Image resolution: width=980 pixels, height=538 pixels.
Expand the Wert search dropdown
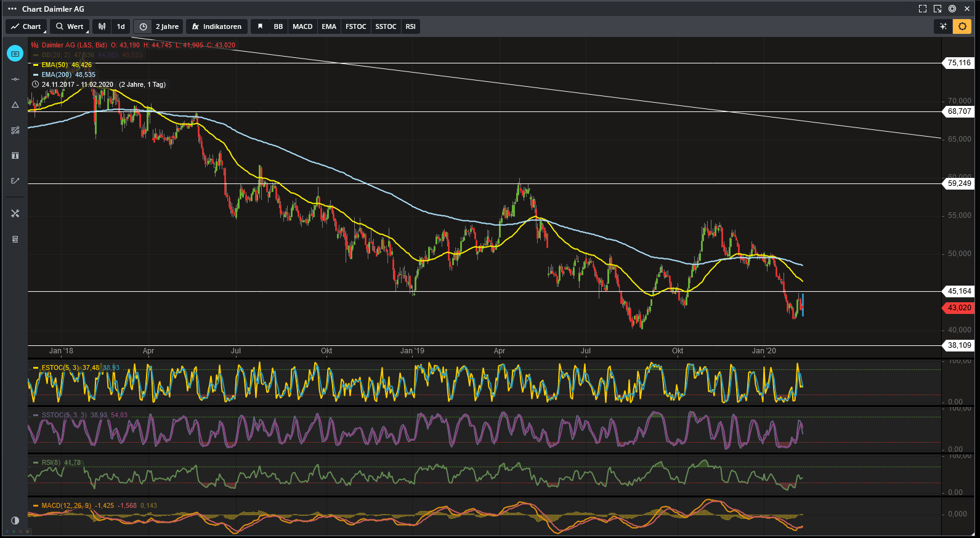[70, 26]
